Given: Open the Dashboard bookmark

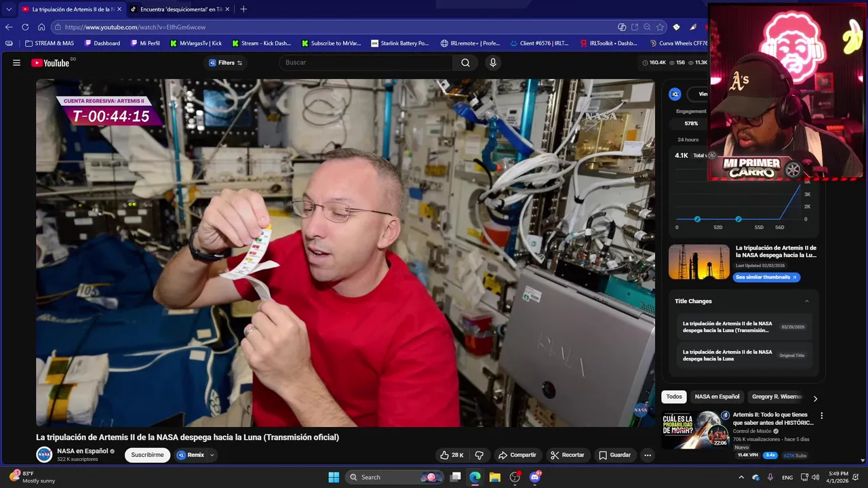Looking at the screenshot, I should coord(102,43).
